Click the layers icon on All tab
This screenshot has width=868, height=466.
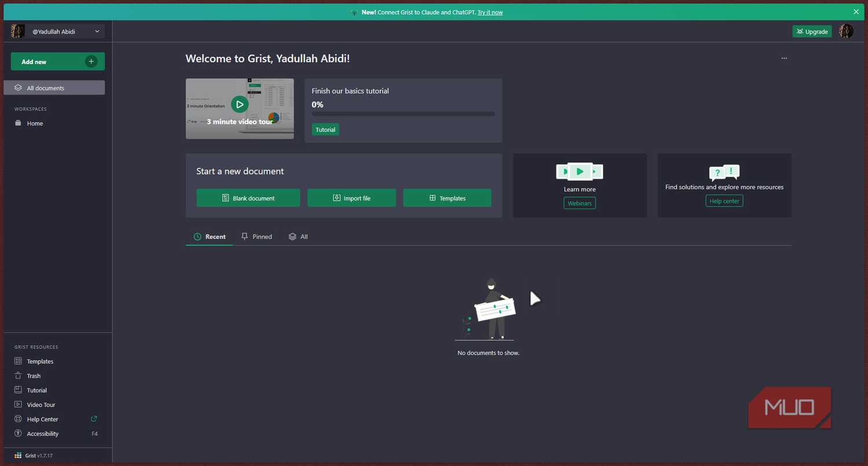click(x=292, y=236)
